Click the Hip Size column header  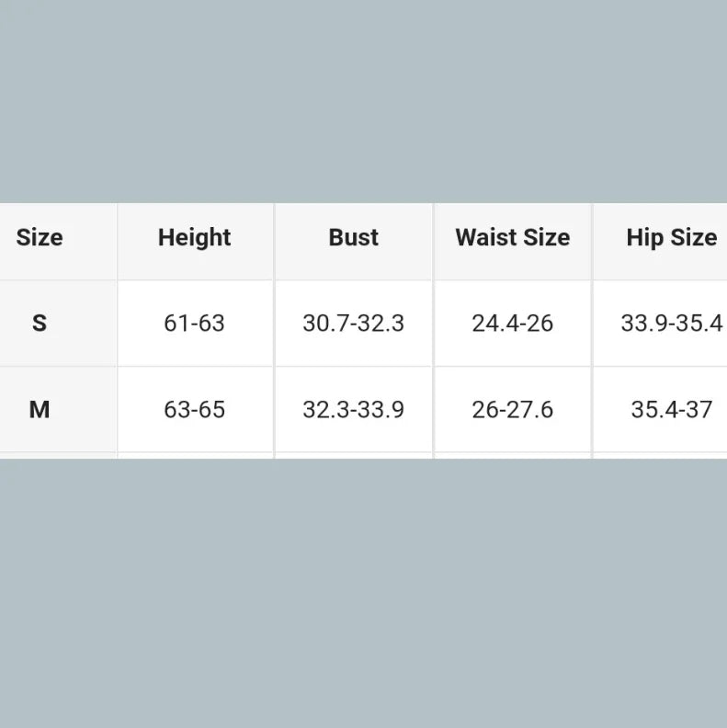(x=671, y=237)
